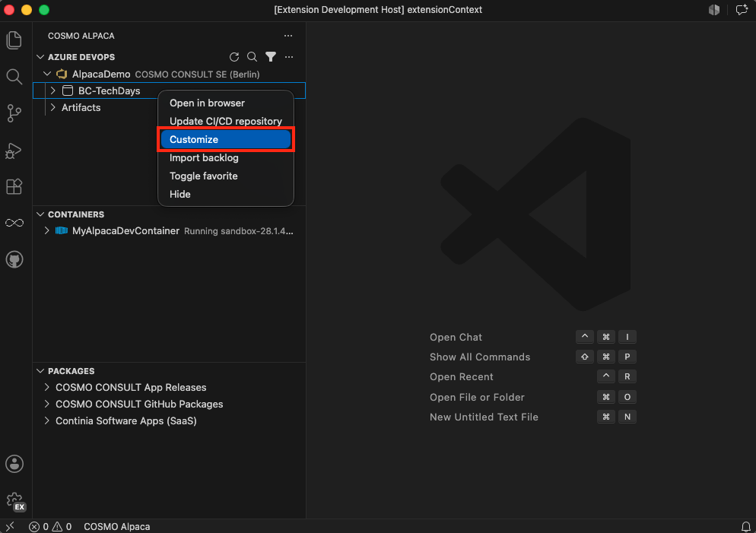Choose Open in browser from context menu
The image size is (756, 533).
click(x=226, y=103)
